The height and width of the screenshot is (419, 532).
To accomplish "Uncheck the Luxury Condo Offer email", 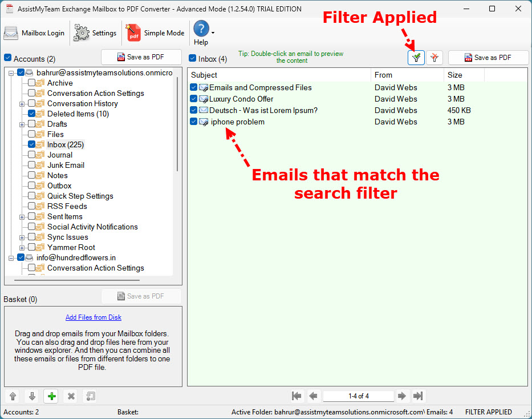I will point(194,99).
